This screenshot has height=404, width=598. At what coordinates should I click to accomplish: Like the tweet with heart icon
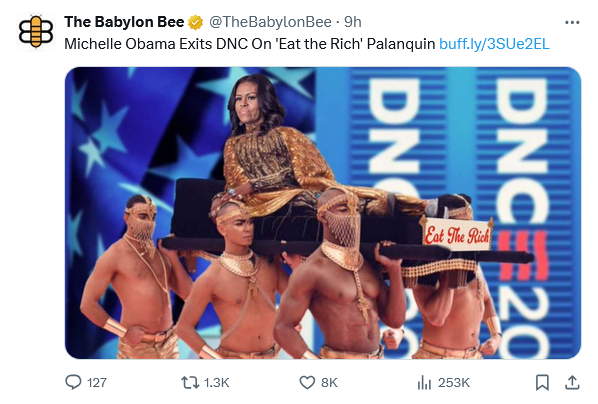[x=307, y=382]
